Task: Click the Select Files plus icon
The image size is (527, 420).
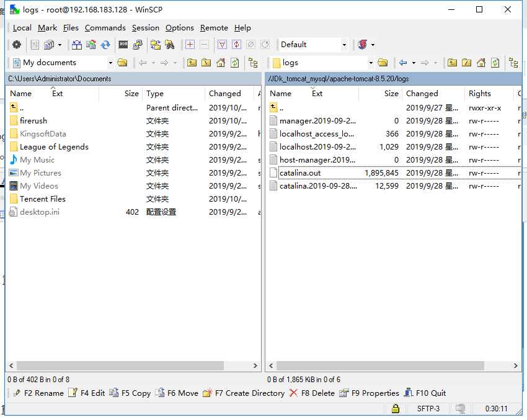Action: (x=190, y=45)
